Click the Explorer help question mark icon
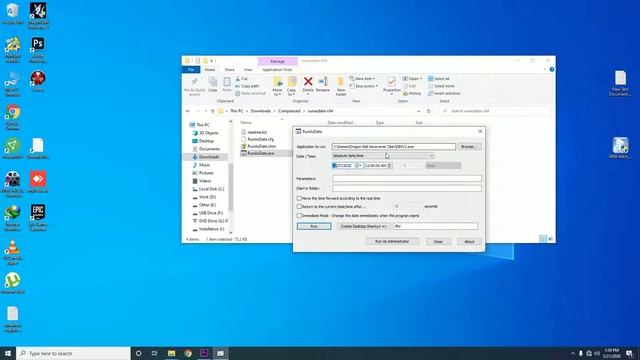The height and width of the screenshot is (360, 640). click(x=551, y=69)
